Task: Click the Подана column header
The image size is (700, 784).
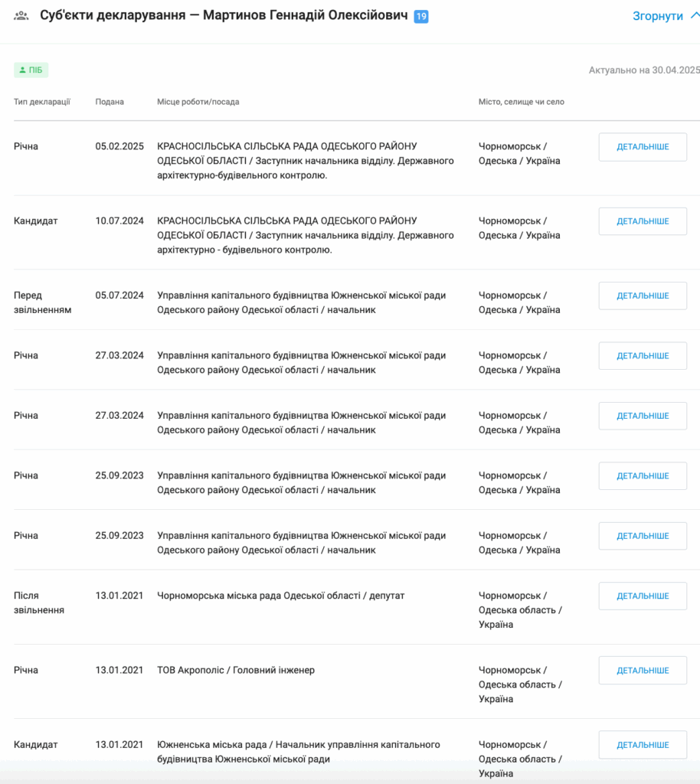Action: point(110,102)
